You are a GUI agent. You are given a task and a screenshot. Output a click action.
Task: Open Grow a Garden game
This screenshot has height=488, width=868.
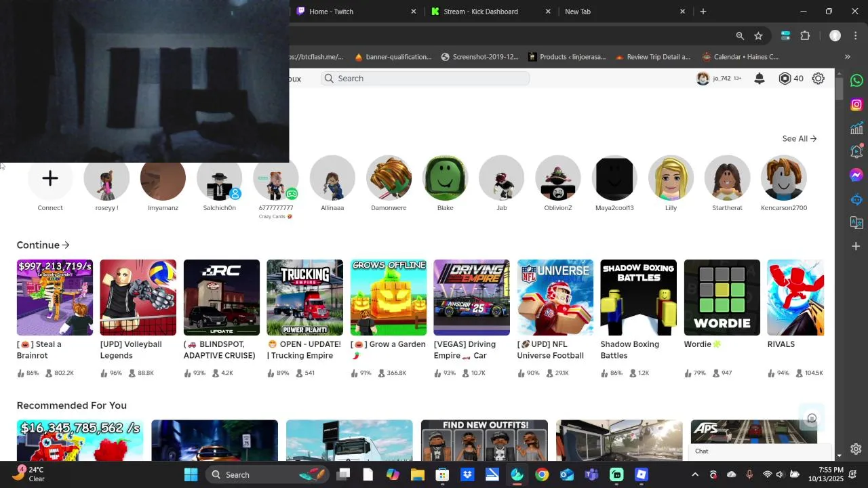[389, 298]
